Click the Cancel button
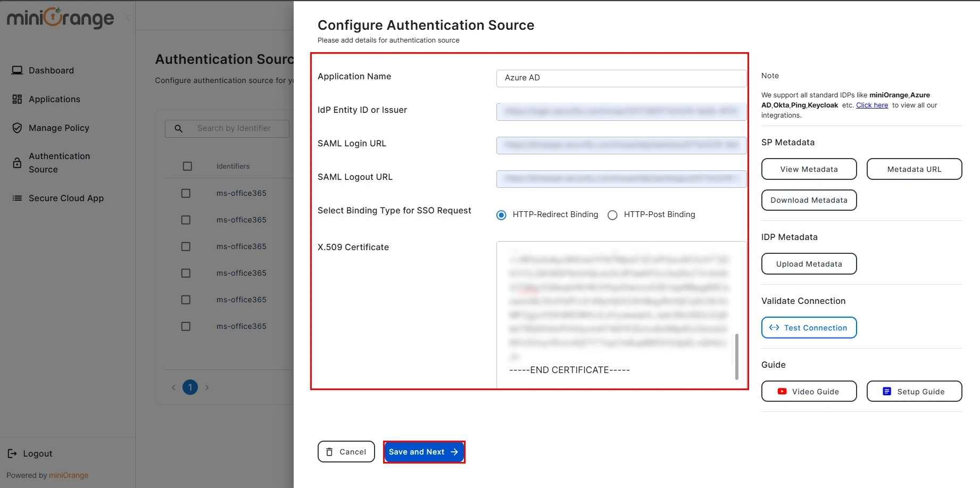Screen dimensions: 980x488 point(346,452)
